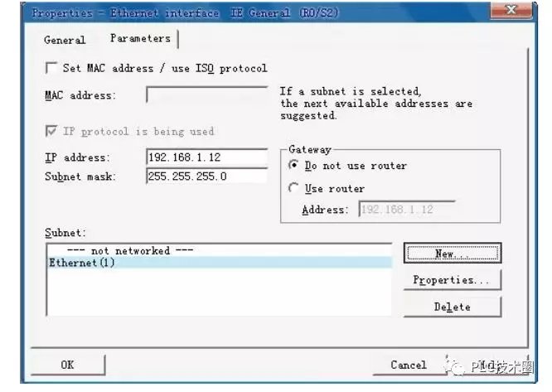Choose the Use router radio button
Viewport: 552px width, 392px height.
(293, 188)
